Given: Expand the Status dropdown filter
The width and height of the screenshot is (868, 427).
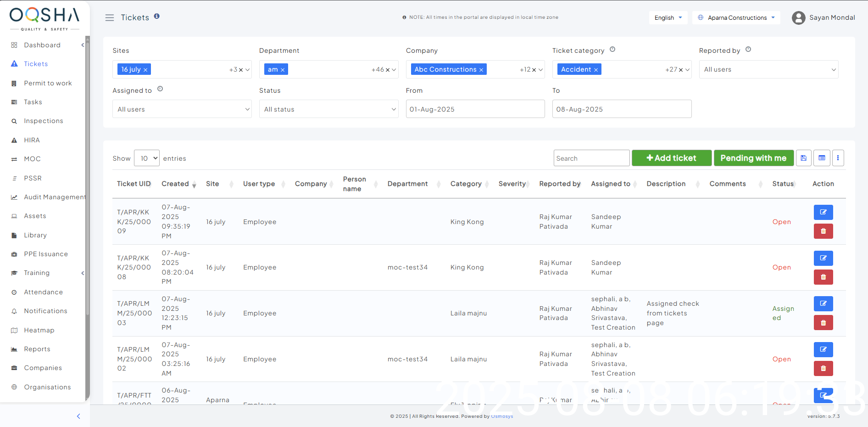Looking at the screenshot, I should [x=328, y=109].
